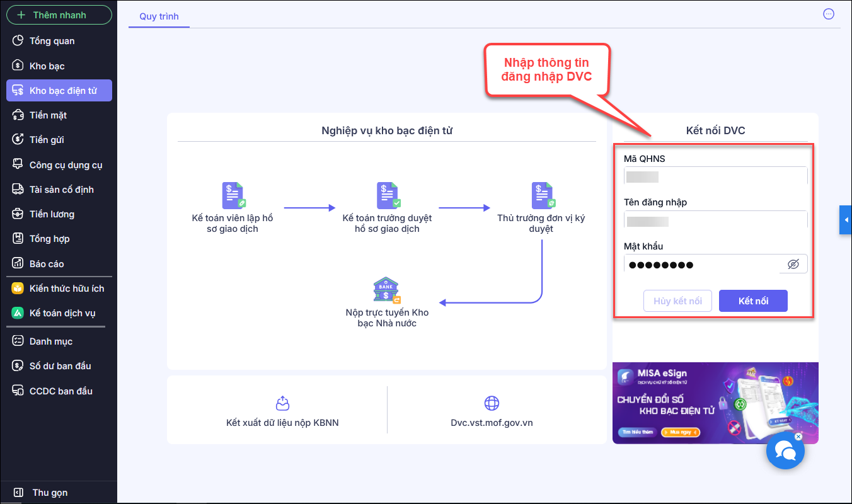The width and height of the screenshot is (852, 504).
Task: Go to Tiền gửi menu label
Action: pyautogui.click(x=47, y=140)
